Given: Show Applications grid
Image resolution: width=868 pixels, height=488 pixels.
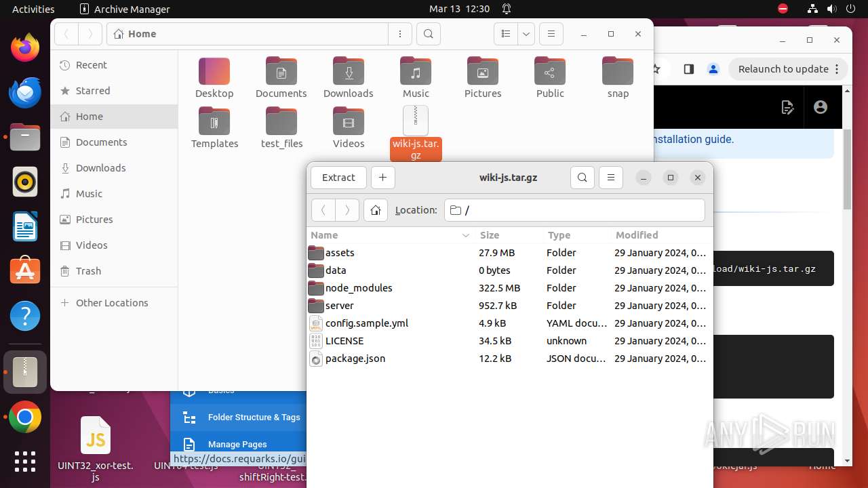Looking at the screenshot, I should tap(25, 462).
